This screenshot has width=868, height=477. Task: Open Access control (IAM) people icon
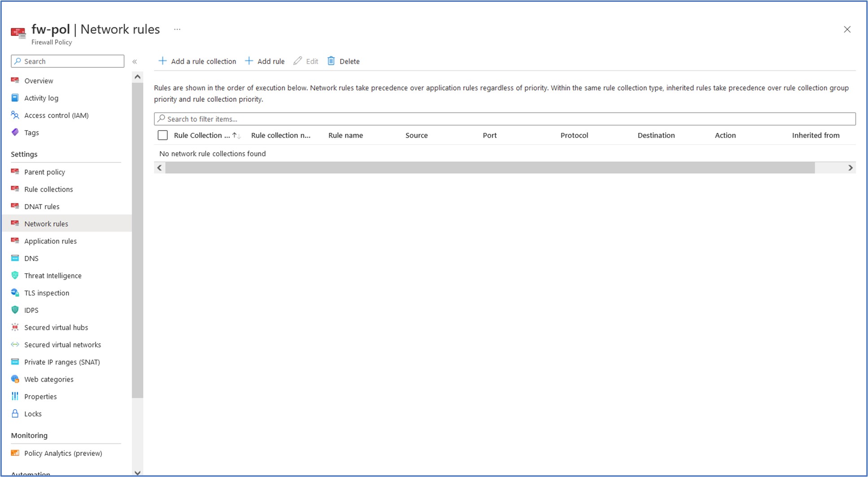point(15,115)
